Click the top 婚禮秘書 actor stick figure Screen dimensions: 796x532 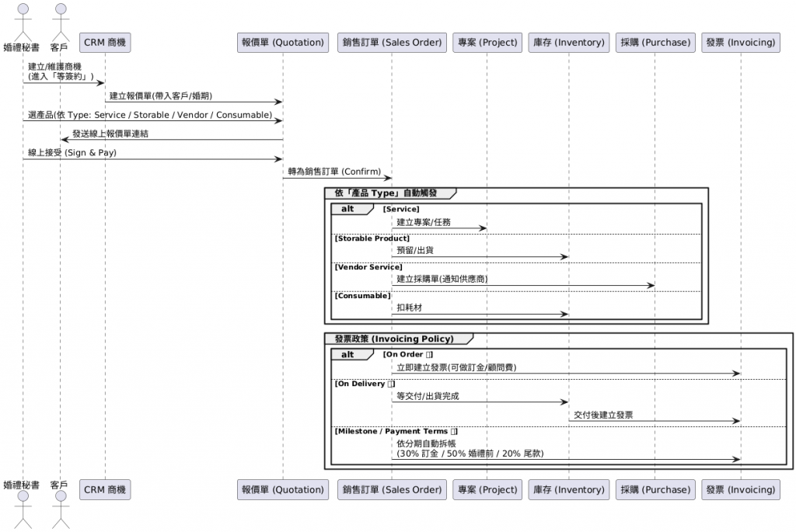[x=23, y=23]
